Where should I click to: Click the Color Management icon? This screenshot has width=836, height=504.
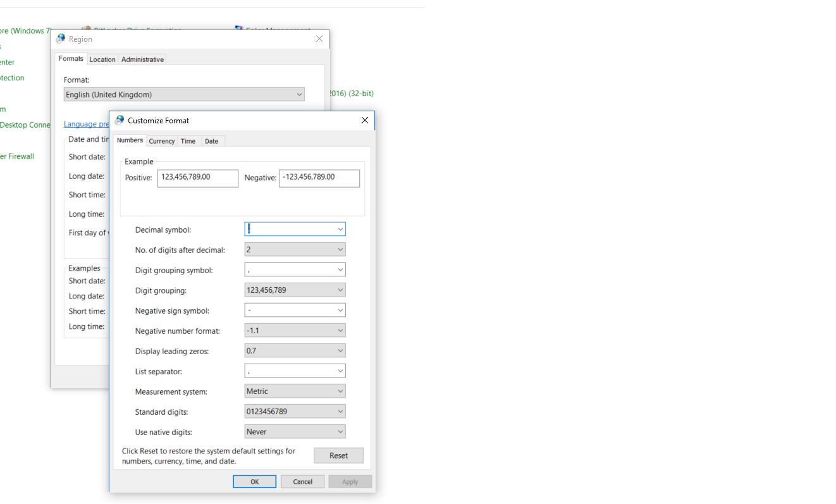click(239, 28)
